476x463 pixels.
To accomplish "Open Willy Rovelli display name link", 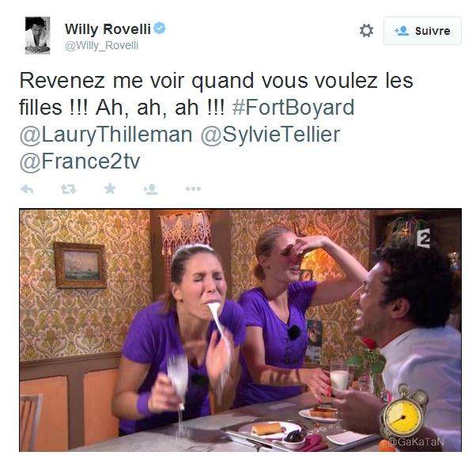I will pyautogui.click(x=108, y=29).
